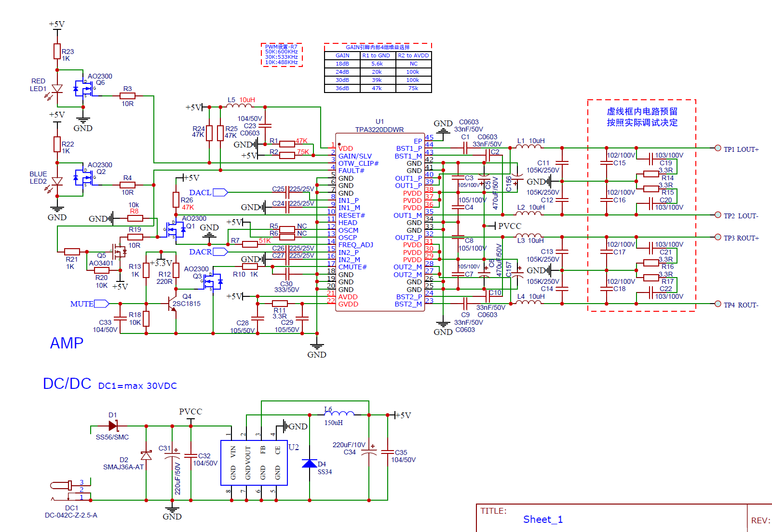
Task: Click the AMP section title
Action: click(x=67, y=343)
